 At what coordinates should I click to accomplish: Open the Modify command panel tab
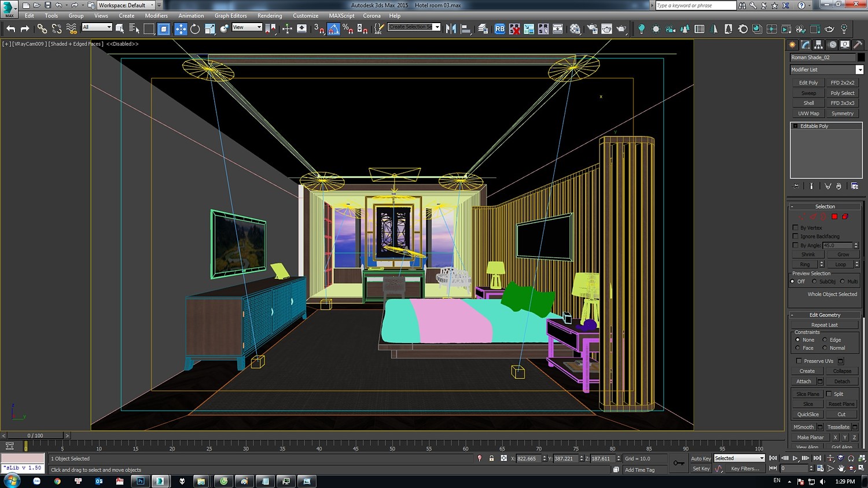click(806, 45)
